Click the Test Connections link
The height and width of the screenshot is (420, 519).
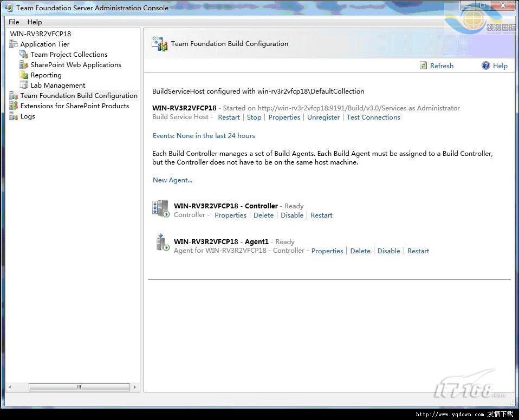pyautogui.click(x=373, y=117)
